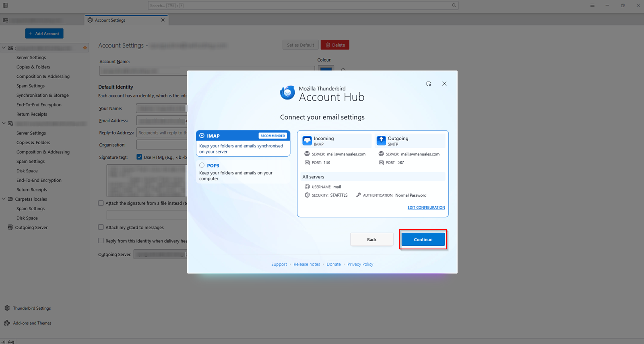Viewport: 644px width, 344px height.
Task: Open Spam Settings under Carpetas locales
Action: (x=31, y=209)
